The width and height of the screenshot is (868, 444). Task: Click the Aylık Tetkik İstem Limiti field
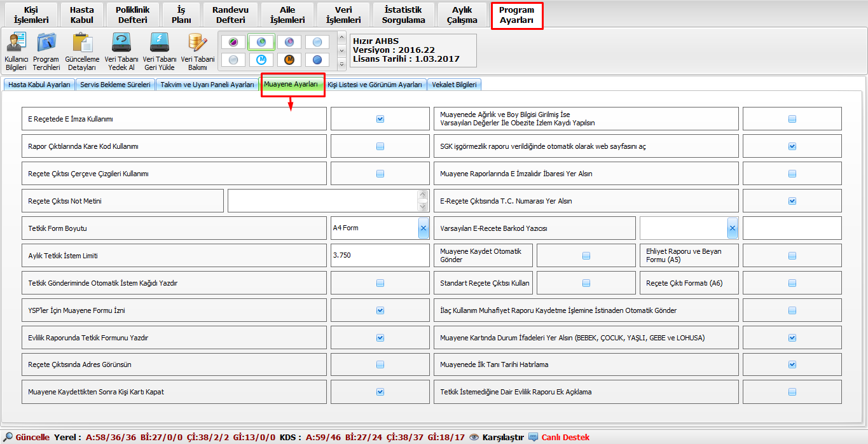(380, 255)
